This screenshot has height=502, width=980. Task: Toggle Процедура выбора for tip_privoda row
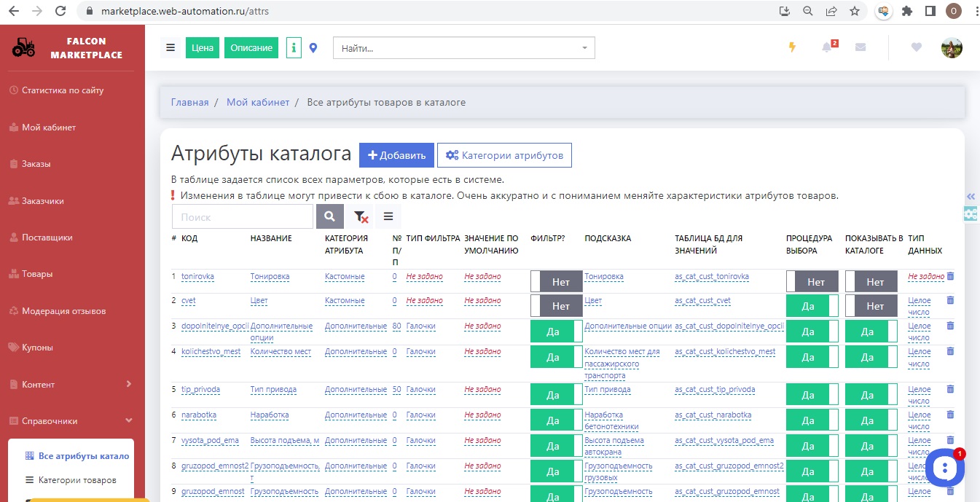[812, 395]
